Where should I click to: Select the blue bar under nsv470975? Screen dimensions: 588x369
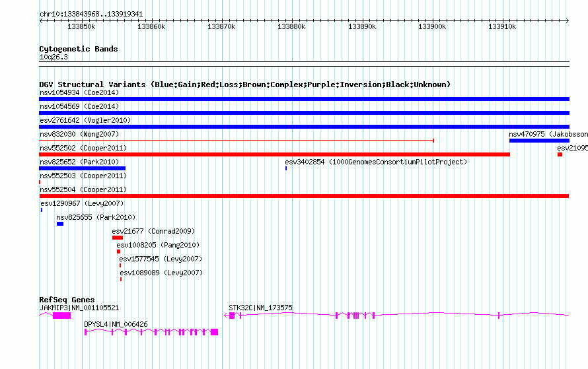(x=539, y=141)
